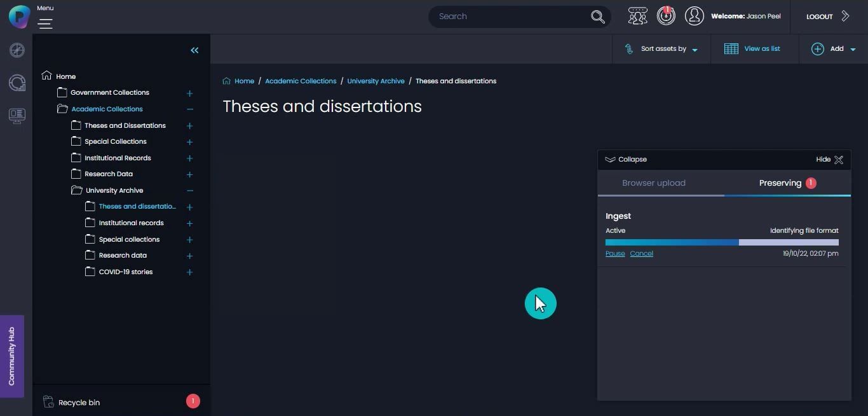Click the user profile avatar icon

click(694, 16)
